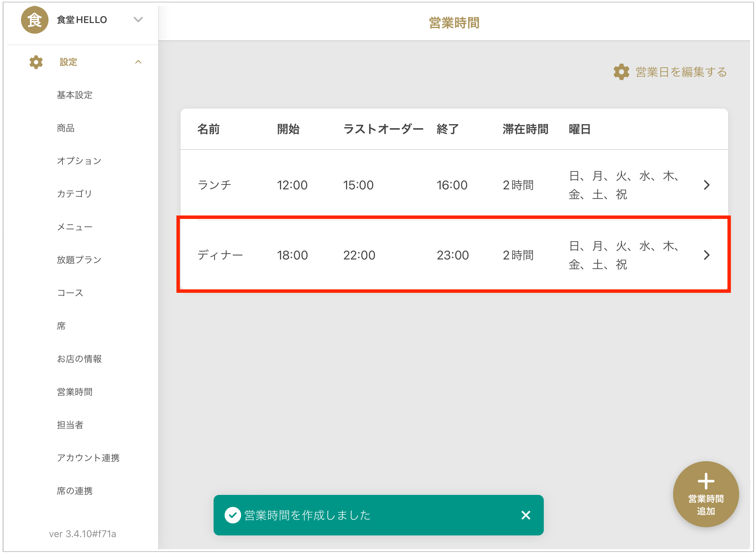Select 営業時間 in the sidebar
Image resolution: width=756 pixels, height=554 pixels.
click(x=75, y=392)
